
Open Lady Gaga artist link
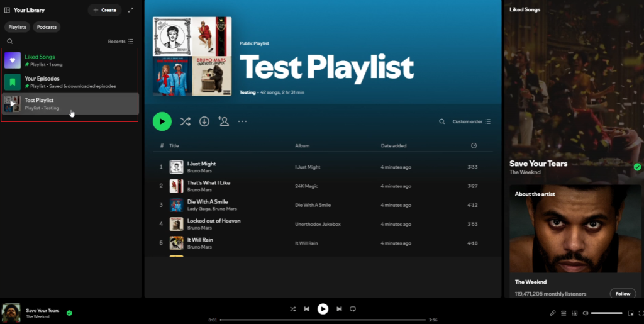pos(199,209)
